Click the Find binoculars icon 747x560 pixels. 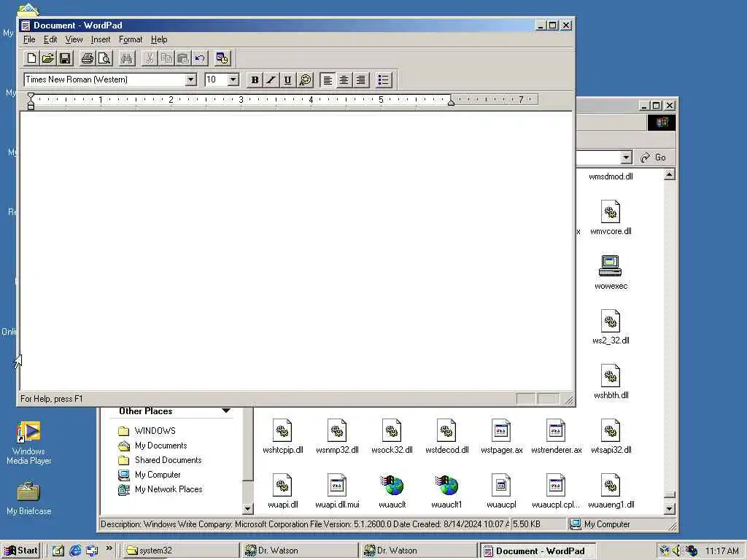pos(127,58)
